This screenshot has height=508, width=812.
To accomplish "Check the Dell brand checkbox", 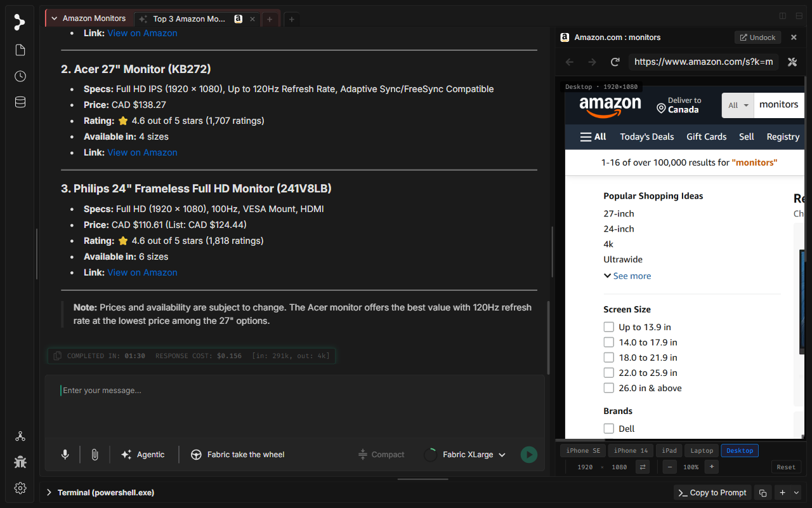I will [609, 429].
